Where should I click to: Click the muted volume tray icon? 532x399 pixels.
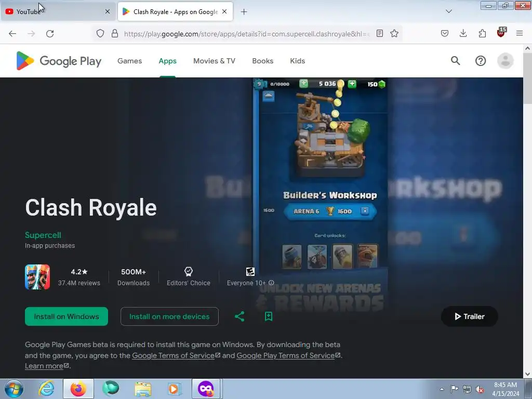click(480, 389)
